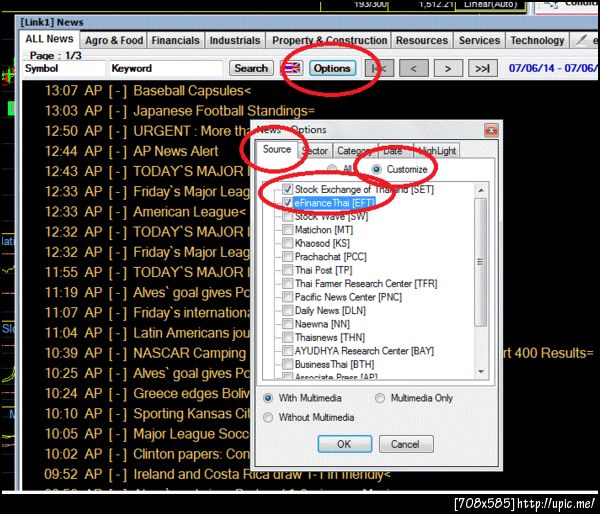Select the Category tab in dialog
The image size is (600, 514).
coord(355,151)
